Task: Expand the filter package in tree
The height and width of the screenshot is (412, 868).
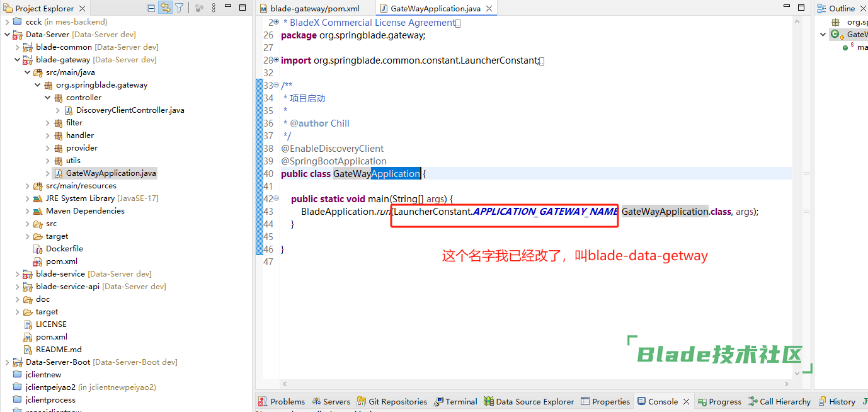Action: 48,123
